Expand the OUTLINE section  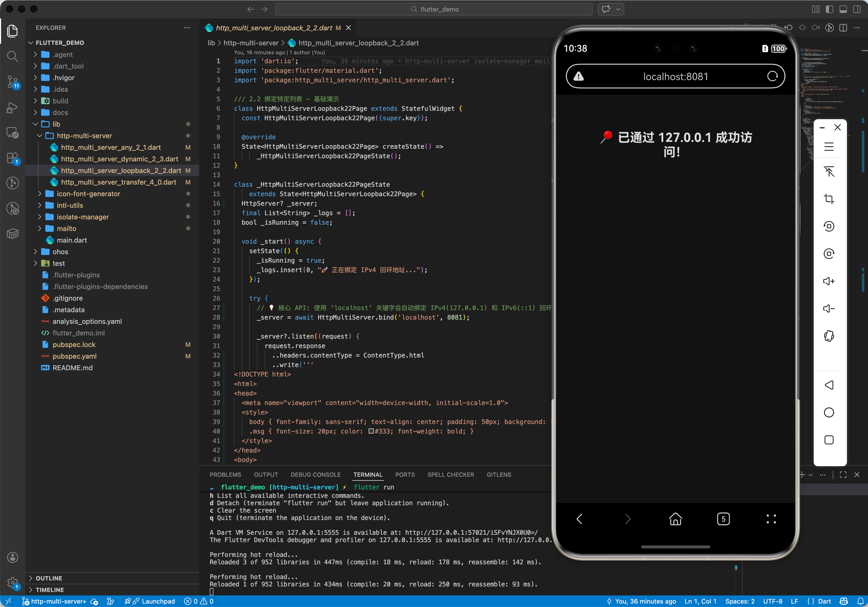click(49, 578)
